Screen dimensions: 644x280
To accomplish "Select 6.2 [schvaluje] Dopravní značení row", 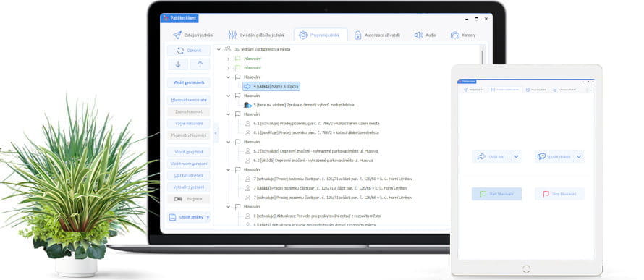I will click(x=315, y=151).
